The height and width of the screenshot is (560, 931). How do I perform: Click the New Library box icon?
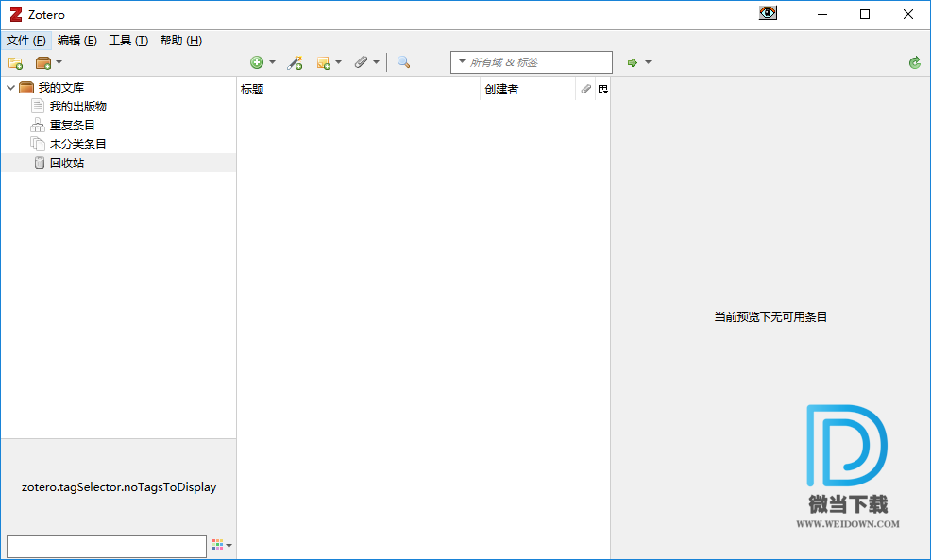[x=43, y=62]
